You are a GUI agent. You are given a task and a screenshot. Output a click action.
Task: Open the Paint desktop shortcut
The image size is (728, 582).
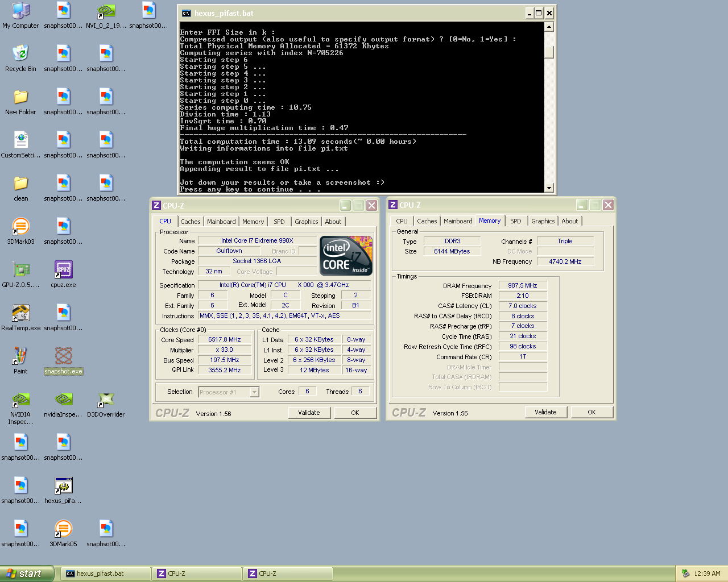(20, 356)
